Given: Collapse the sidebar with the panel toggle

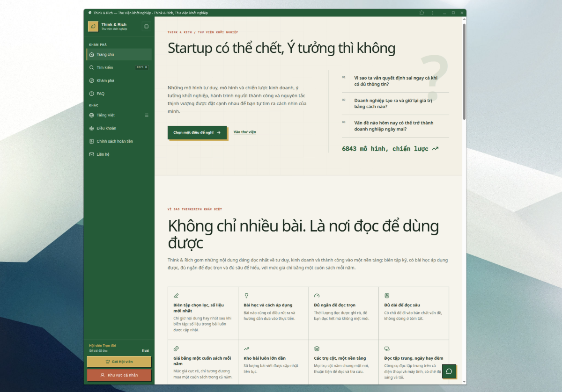Looking at the screenshot, I should (147, 27).
